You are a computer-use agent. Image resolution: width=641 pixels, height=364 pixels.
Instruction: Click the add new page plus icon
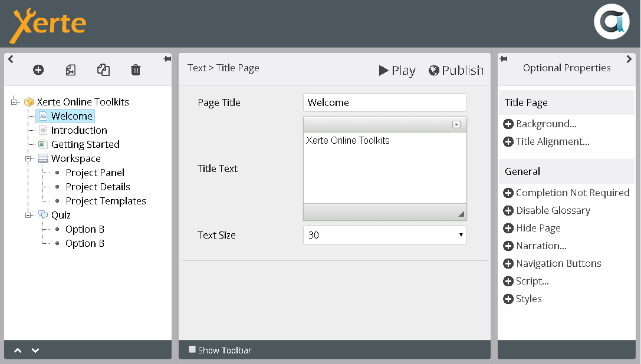point(38,70)
